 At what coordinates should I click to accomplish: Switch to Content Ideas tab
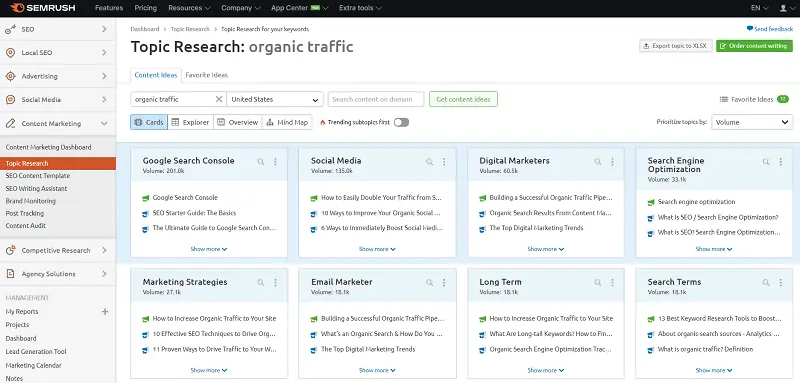point(156,75)
